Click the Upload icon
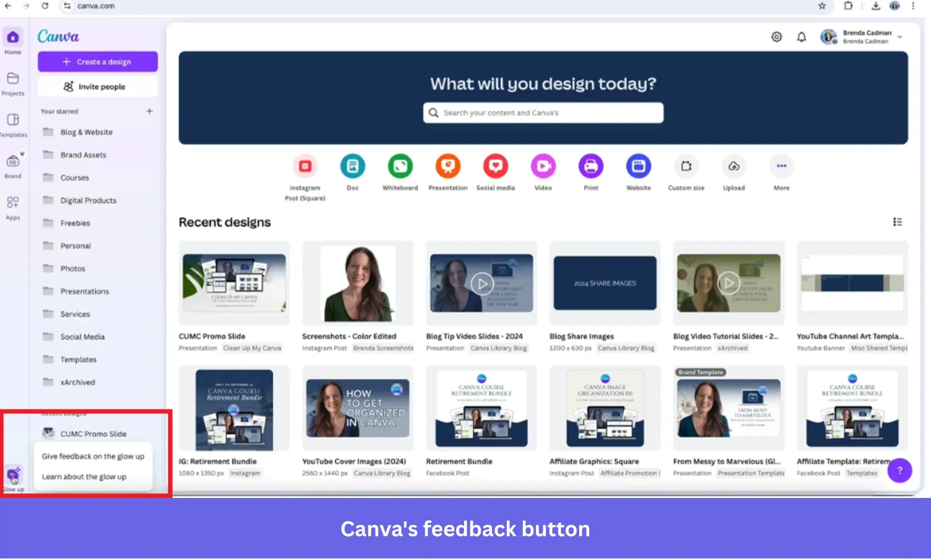This screenshot has width=931, height=560. click(734, 166)
